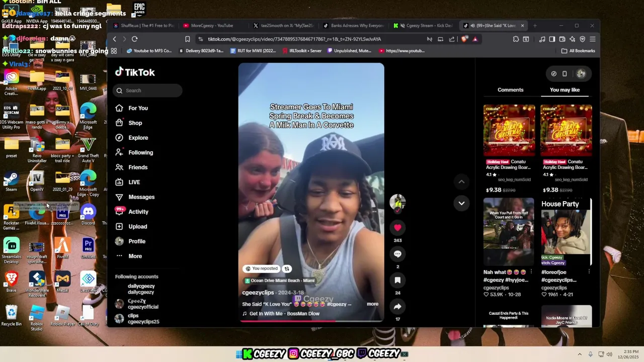Click the repost icon beside 'You reposted'
The height and width of the screenshot is (362, 644).
point(287,268)
